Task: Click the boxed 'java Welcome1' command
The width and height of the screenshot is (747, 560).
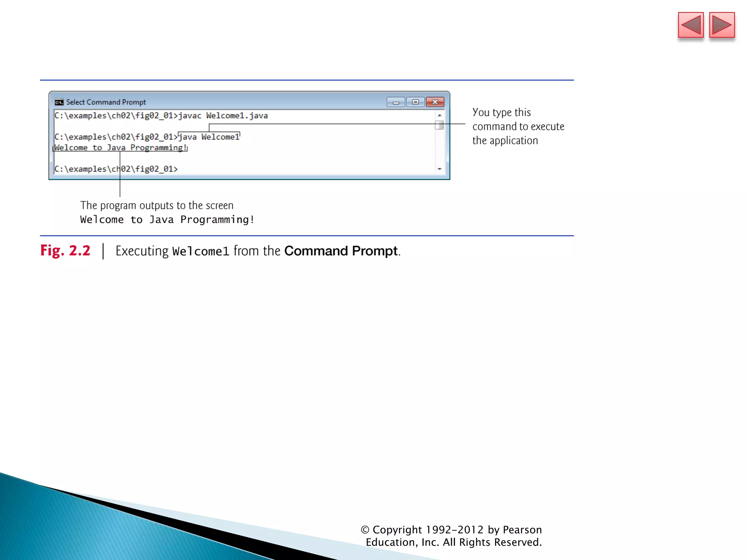Action: tap(209, 137)
